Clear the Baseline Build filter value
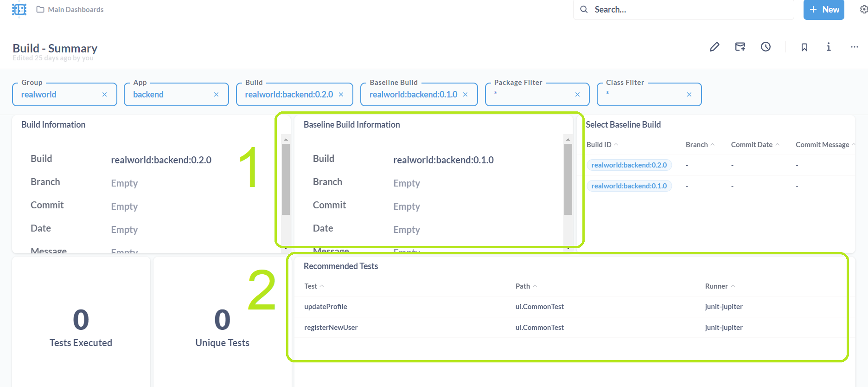The width and height of the screenshot is (868, 387). [465, 94]
